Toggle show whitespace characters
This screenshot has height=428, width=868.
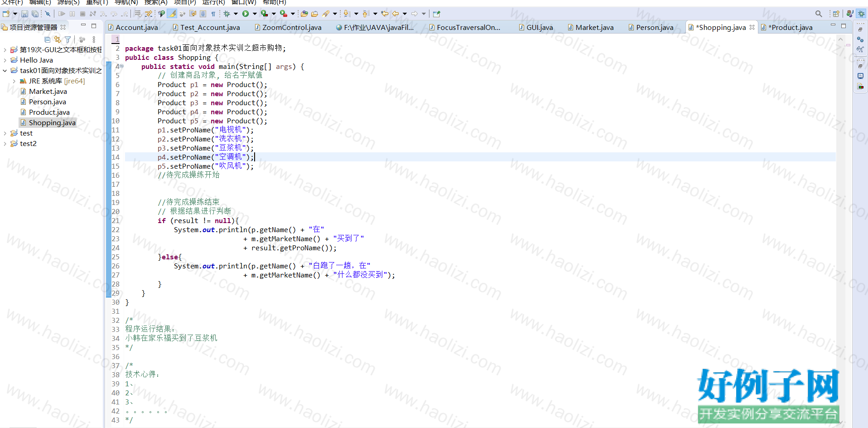tap(213, 14)
